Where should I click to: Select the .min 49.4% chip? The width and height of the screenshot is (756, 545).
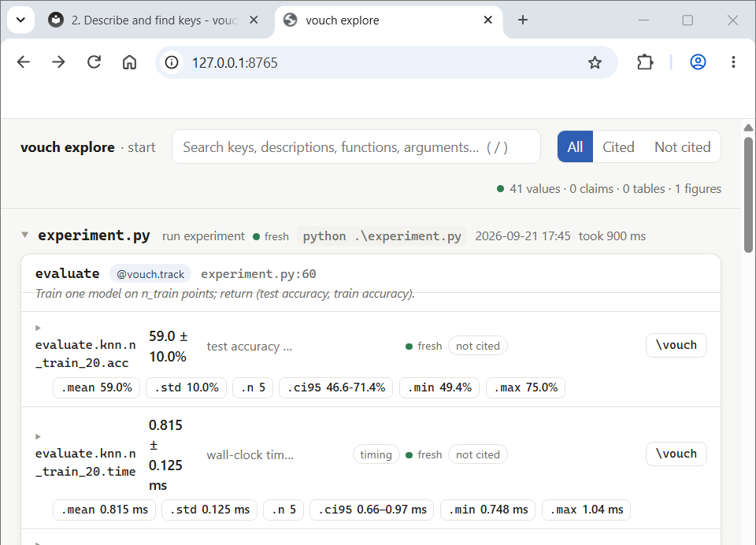coord(439,387)
